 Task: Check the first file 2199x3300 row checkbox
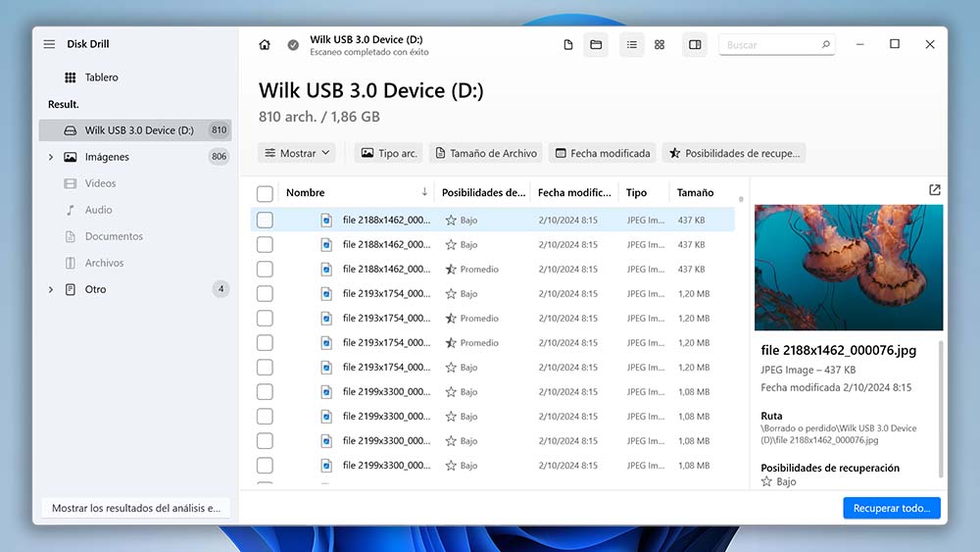(265, 392)
